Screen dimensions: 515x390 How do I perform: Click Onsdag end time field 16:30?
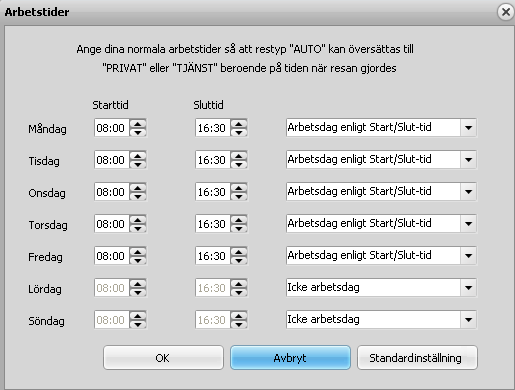tap(213, 192)
